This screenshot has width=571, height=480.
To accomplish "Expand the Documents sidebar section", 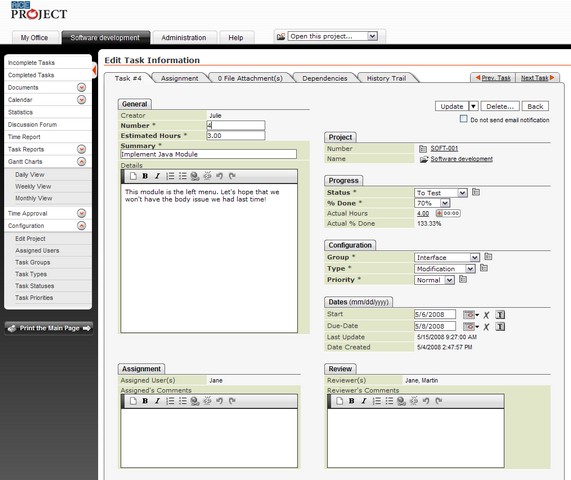I will click(82, 87).
